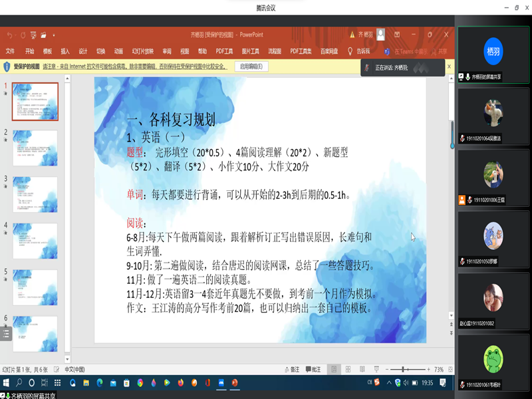Click the undo arrow in quick access toolbar
Viewport: 532px width, 399px height.
pyautogui.click(x=10, y=35)
